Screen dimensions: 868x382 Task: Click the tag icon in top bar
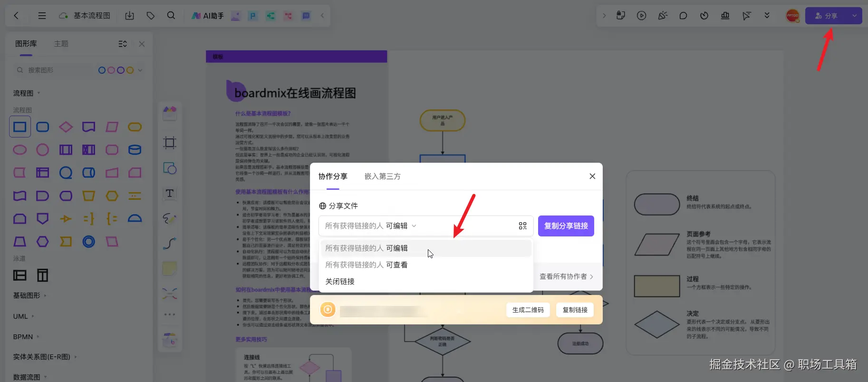[151, 16]
